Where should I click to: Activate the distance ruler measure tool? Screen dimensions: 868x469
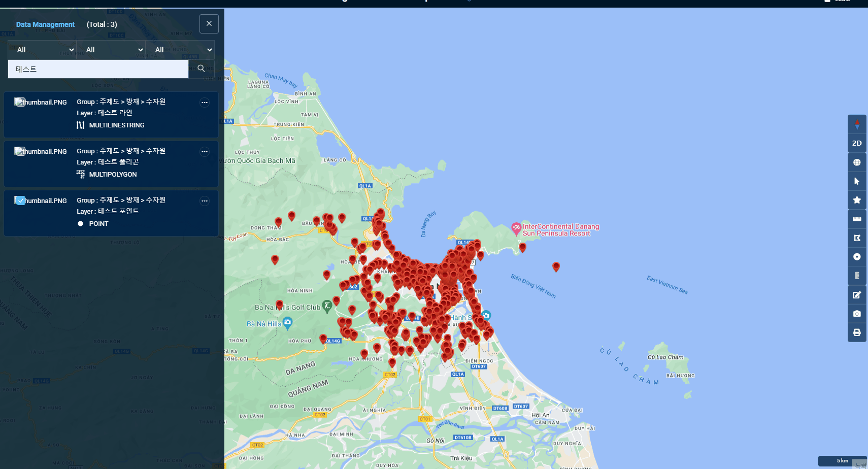(857, 219)
